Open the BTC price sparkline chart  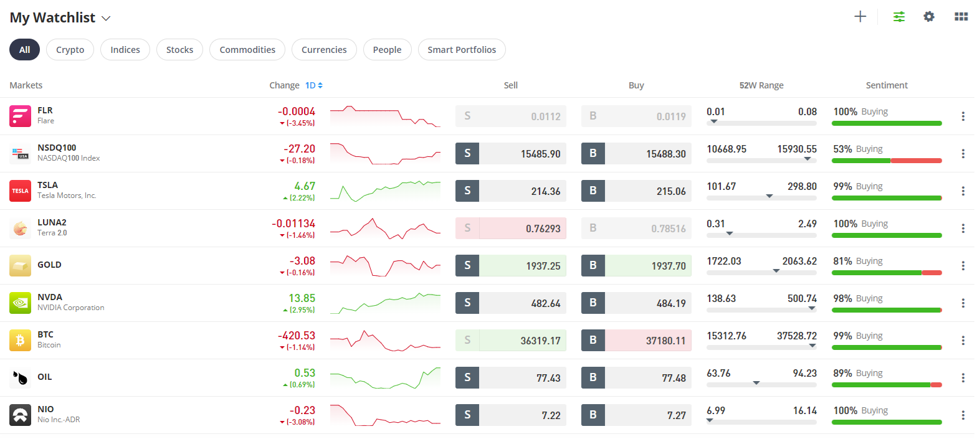tap(385, 341)
